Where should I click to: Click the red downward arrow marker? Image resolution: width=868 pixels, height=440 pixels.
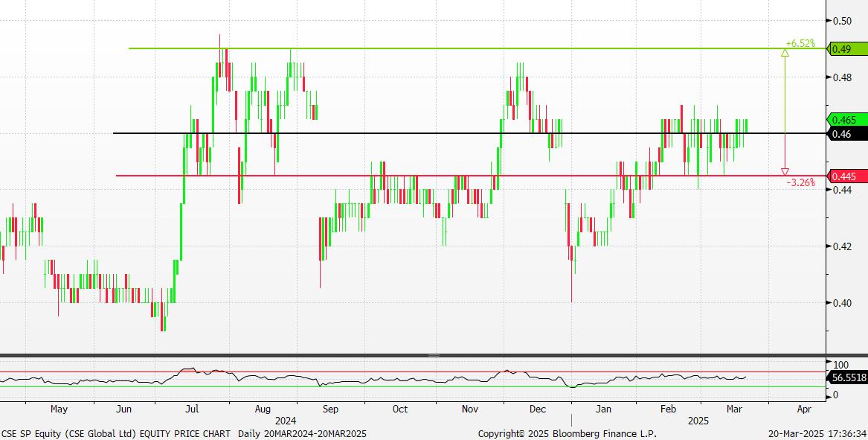[x=785, y=171]
